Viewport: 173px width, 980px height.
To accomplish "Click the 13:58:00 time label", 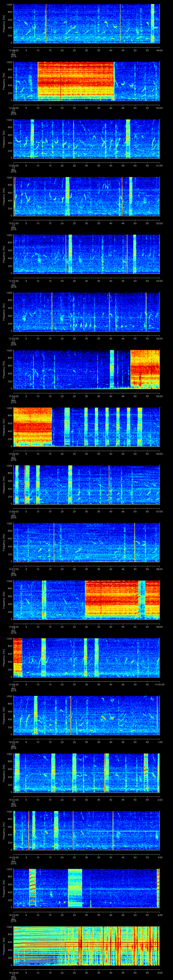I will [13, 627].
